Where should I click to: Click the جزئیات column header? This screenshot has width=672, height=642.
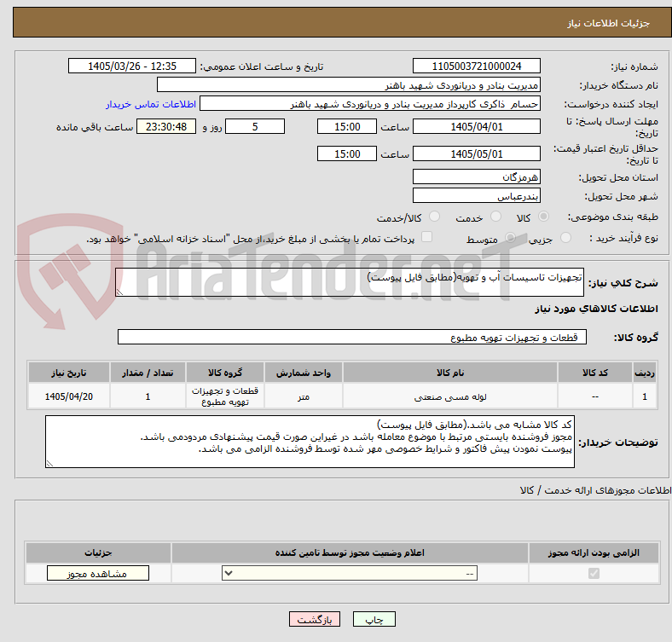point(98,552)
